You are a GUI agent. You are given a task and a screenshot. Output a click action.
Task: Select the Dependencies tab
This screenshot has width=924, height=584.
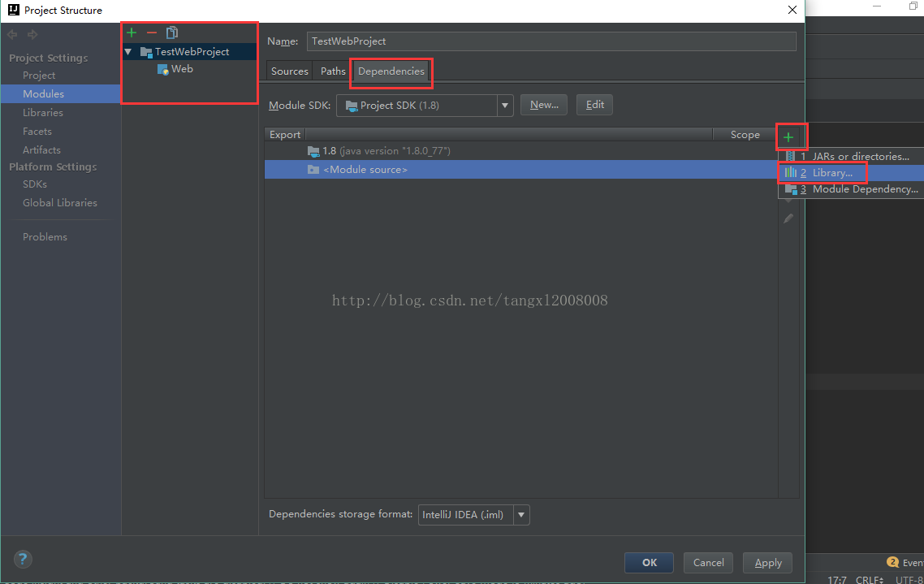pyautogui.click(x=391, y=71)
